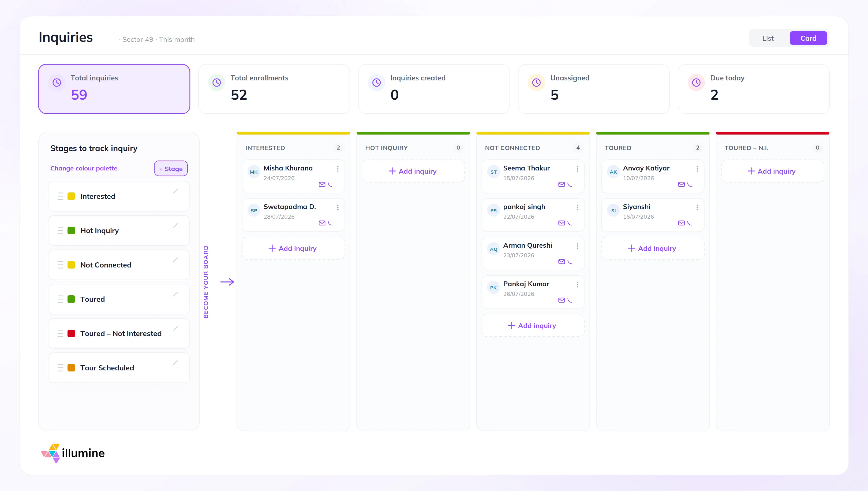Add inquiry in Interested column
The image size is (868, 491).
pos(293,248)
